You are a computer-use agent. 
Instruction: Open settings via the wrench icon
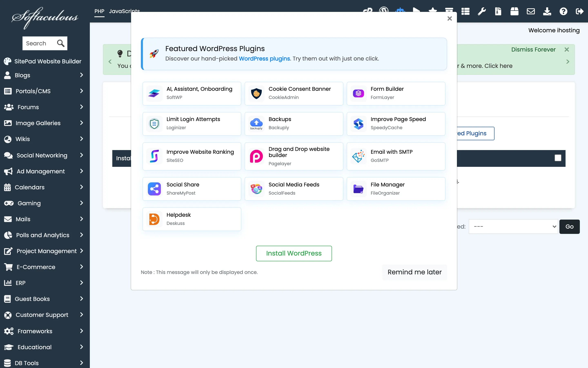(x=482, y=11)
